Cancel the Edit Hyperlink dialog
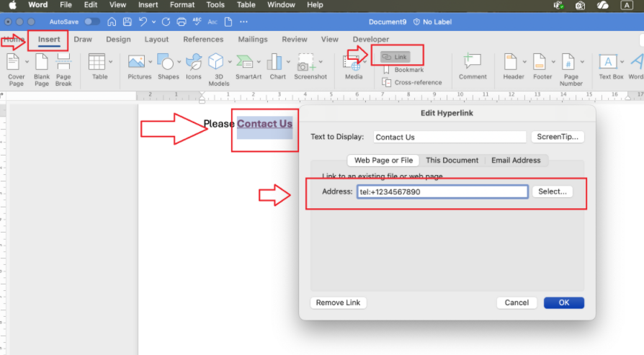The height and width of the screenshot is (355, 644). pos(516,303)
